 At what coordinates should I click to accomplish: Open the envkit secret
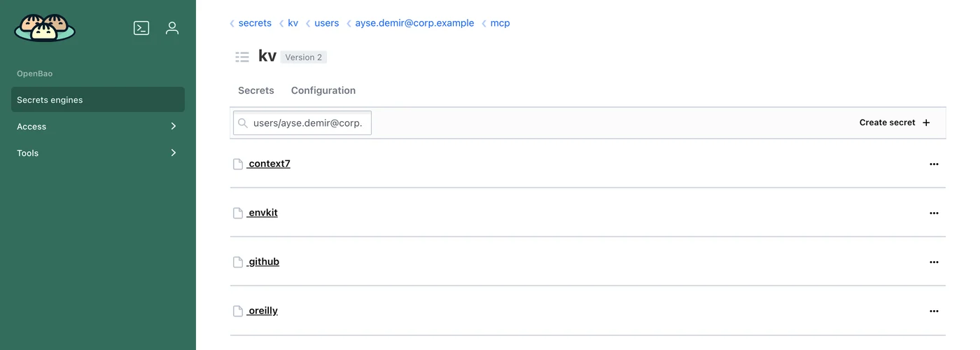pyautogui.click(x=262, y=213)
